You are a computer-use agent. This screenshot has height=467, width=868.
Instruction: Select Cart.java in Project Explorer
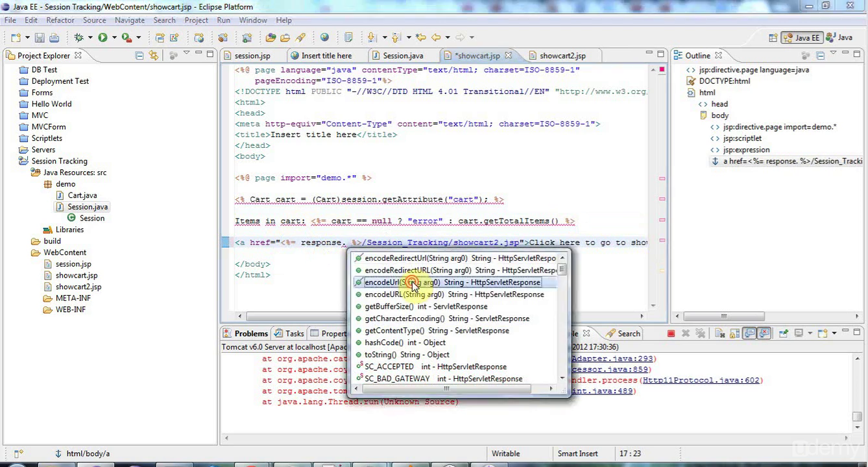coord(82,195)
